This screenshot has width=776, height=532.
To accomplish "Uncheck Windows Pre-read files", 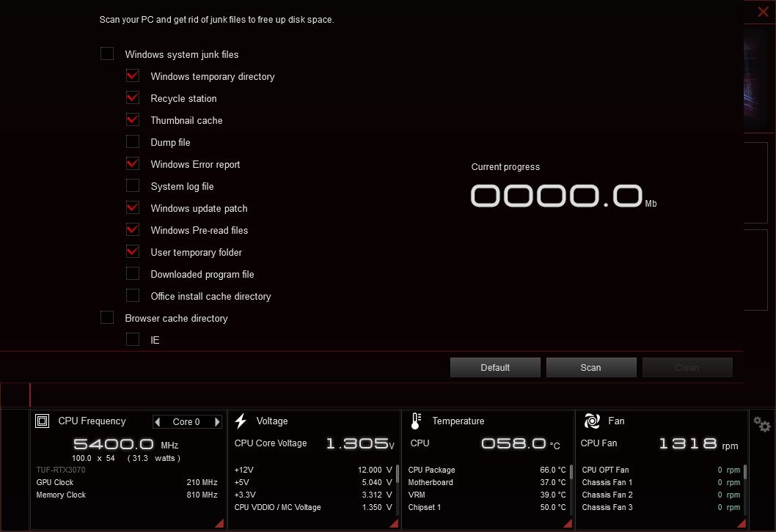I will click(133, 229).
